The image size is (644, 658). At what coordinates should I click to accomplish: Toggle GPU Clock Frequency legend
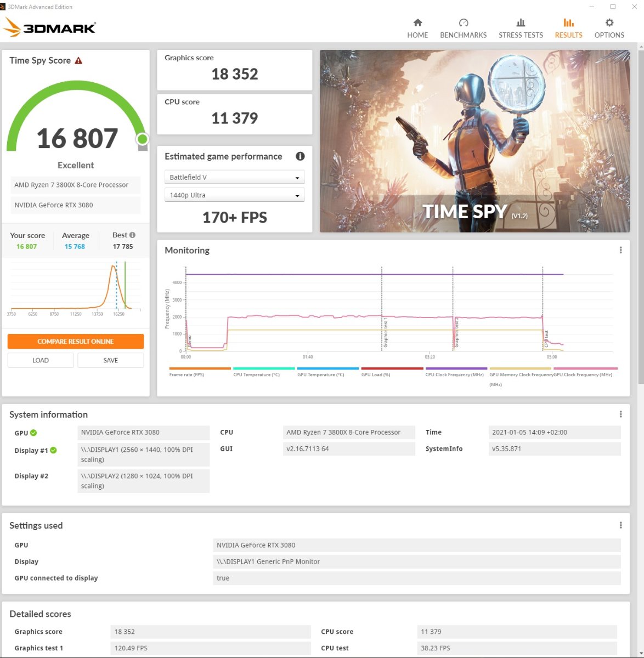(585, 372)
